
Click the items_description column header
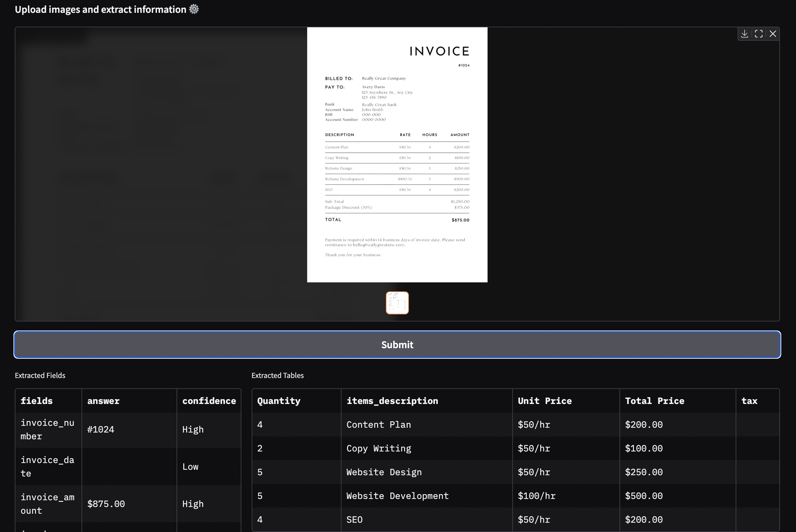pos(392,401)
